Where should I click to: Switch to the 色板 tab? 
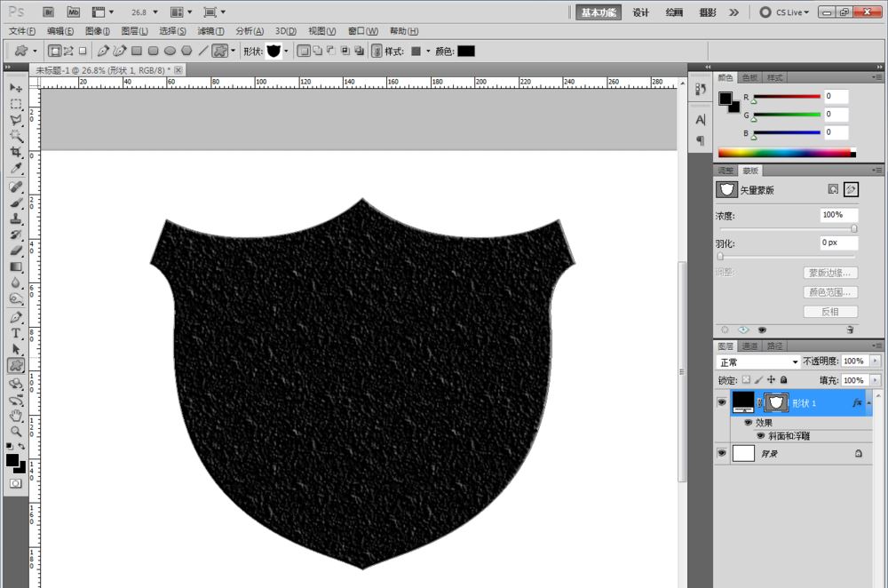pyautogui.click(x=749, y=77)
